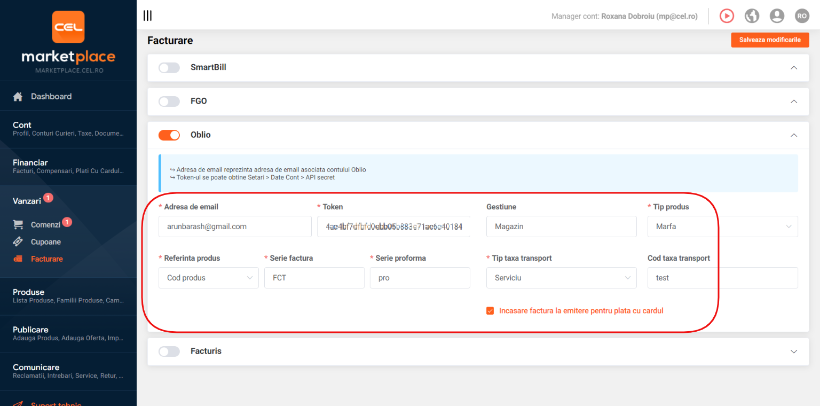This screenshot has width=820, height=406.
Task: Click the Comenzi shopping cart icon
Action: coord(18,225)
